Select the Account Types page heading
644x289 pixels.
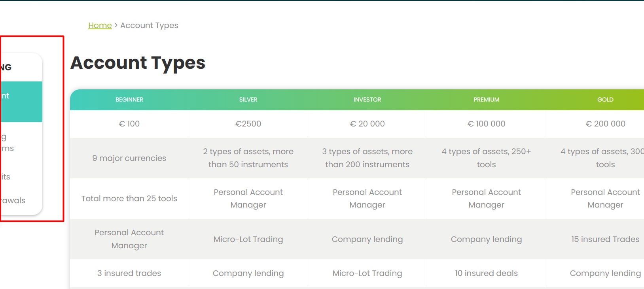[x=138, y=62]
